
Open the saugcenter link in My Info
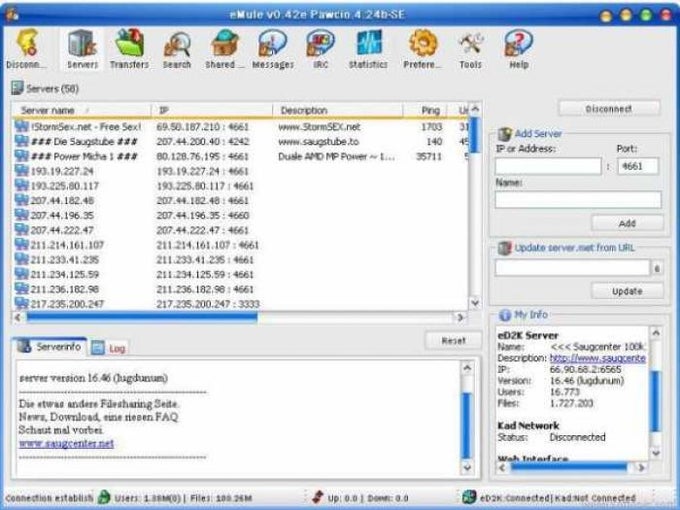click(598, 358)
